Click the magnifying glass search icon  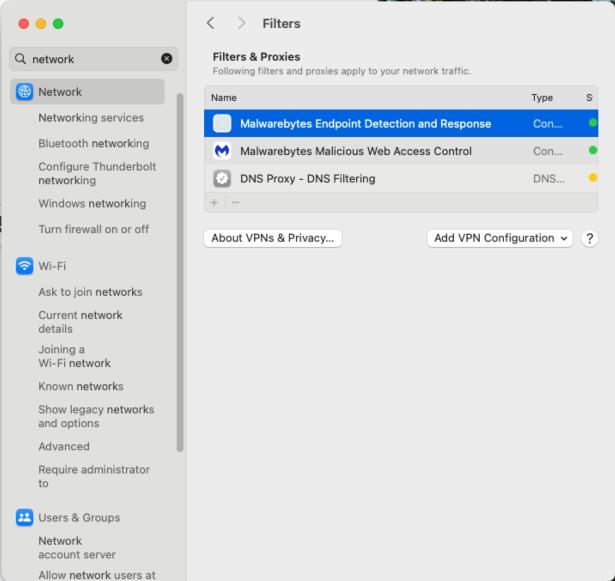point(20,59)
